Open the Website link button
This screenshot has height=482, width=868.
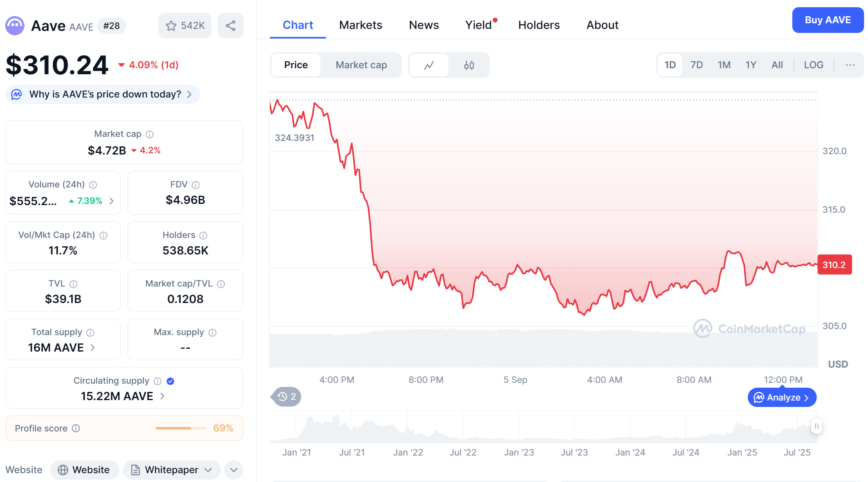[x=84, y=470]
